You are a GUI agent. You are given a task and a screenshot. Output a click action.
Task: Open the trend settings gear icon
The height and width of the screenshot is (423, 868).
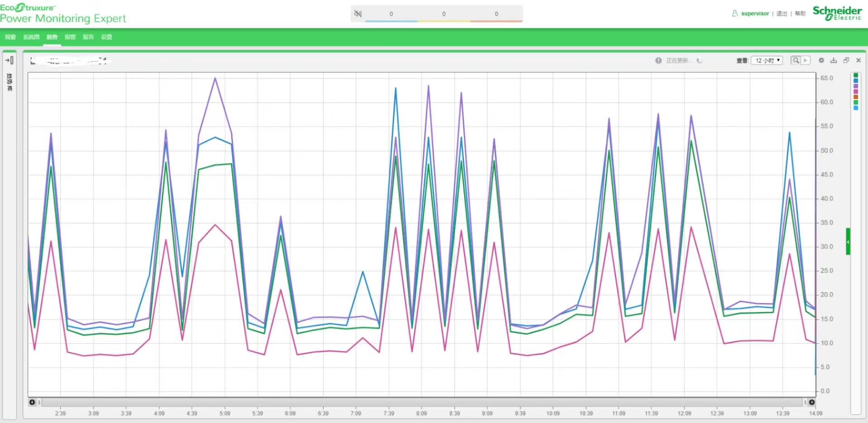point(821,60)
